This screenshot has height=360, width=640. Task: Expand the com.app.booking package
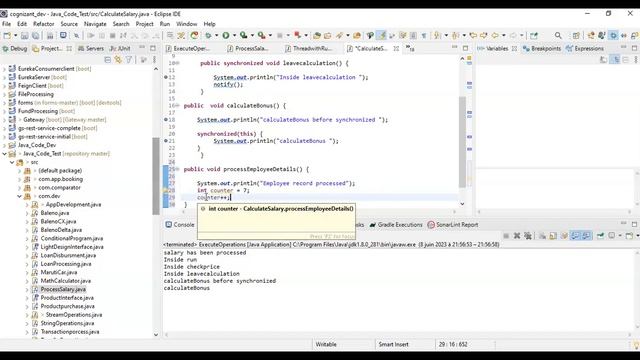click(x=19, y=179)
